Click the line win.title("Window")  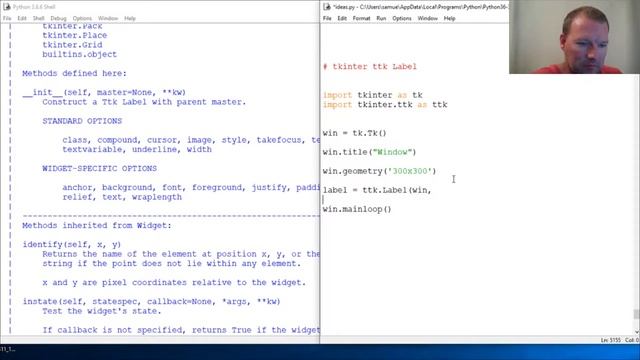369,152
